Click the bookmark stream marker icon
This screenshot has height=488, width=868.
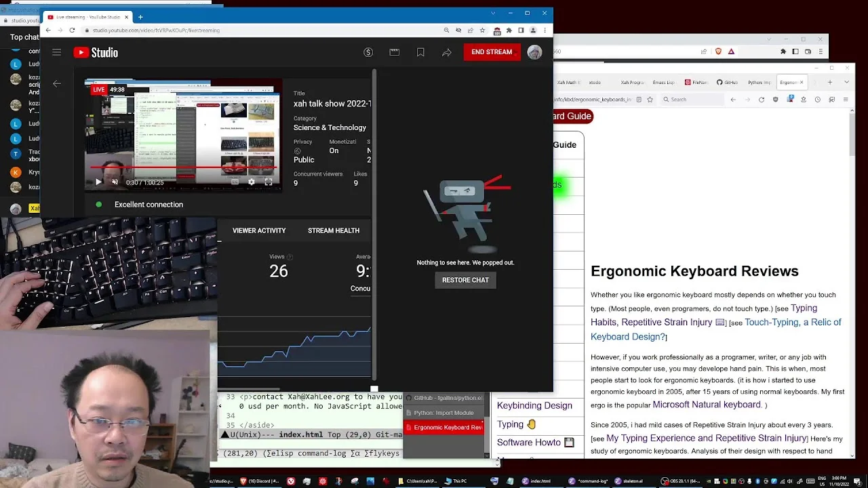point(420,52)
